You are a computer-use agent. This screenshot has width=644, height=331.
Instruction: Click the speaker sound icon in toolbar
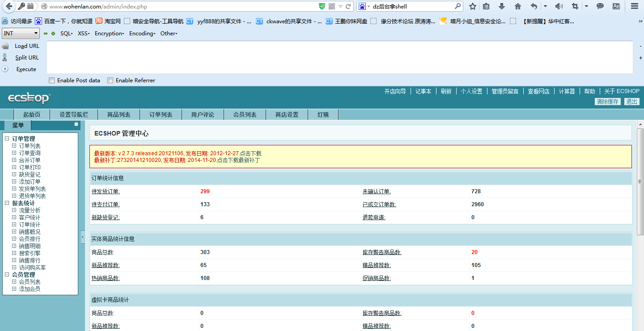(559, 6)
